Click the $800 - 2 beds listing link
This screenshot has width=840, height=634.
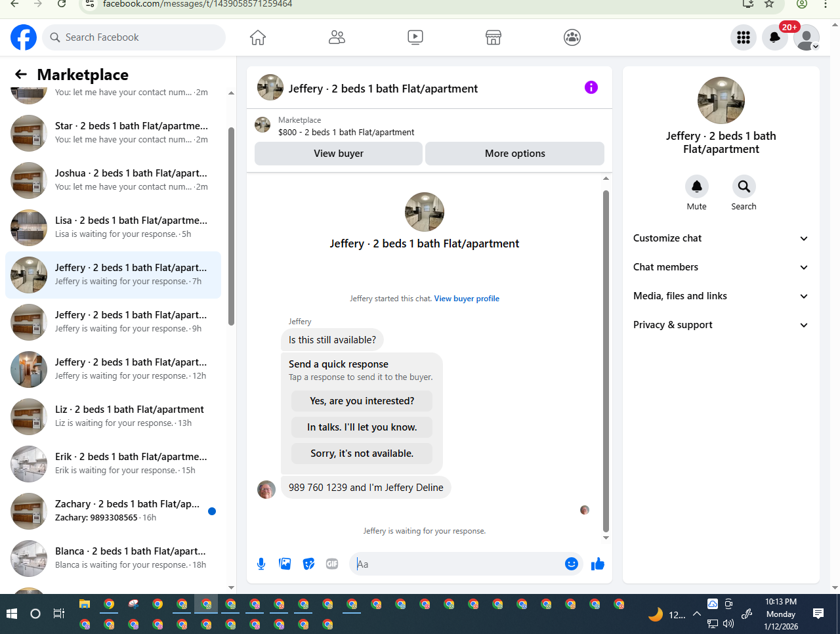[x=346, y=132]
